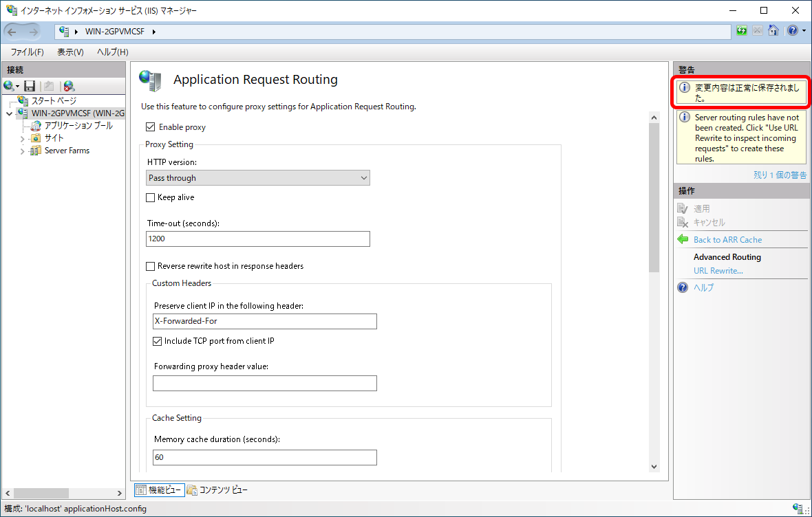Screen dimensions: 812x517
Task: Open the ファイル(F) menu
Action: 27,52
